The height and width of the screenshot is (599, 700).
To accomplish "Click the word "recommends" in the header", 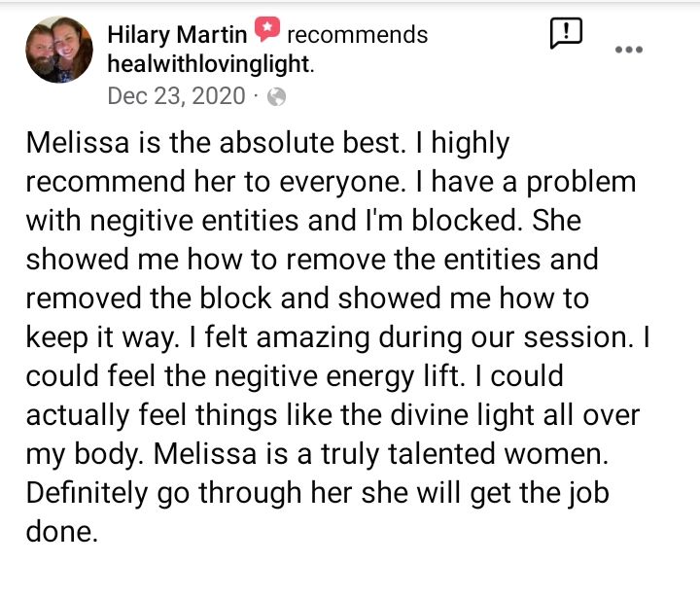I will pos(358,35).
